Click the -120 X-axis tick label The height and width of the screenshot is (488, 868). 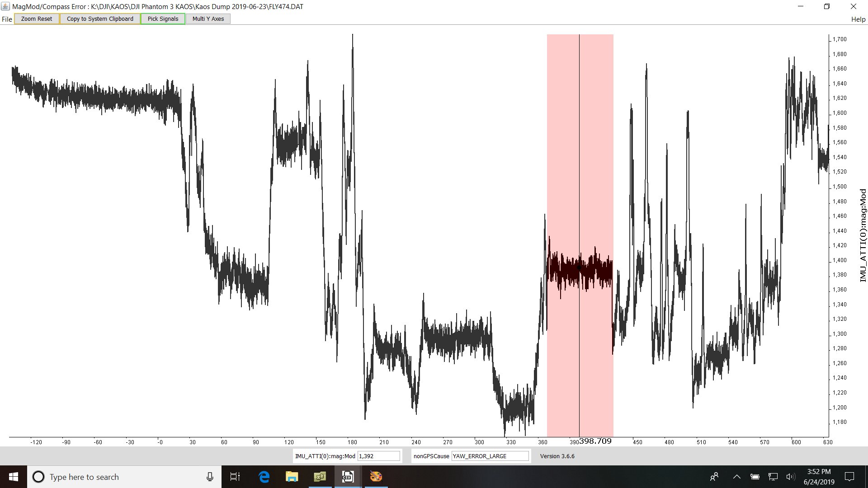pyautogui.click(x=36, y=442)
